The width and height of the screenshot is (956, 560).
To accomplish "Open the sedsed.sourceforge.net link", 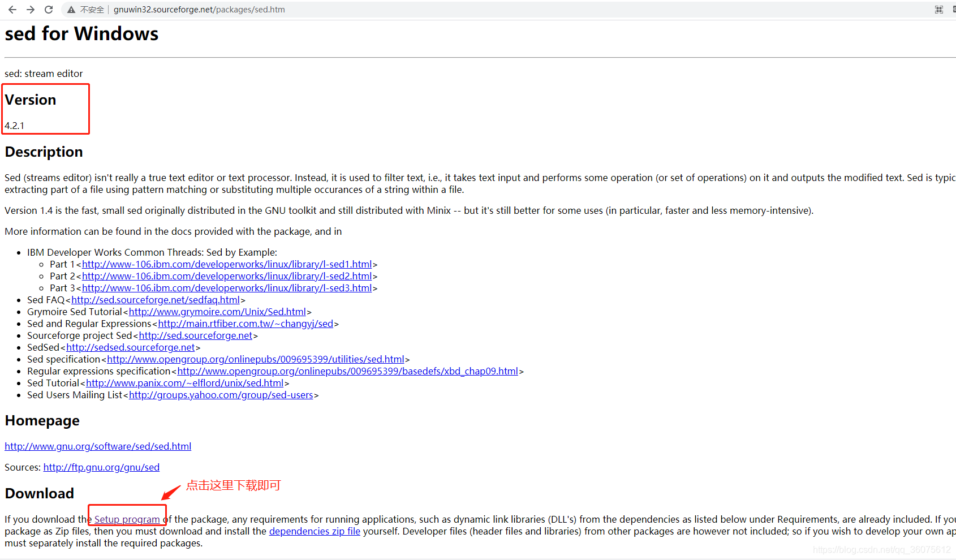I will click(131, 347).
